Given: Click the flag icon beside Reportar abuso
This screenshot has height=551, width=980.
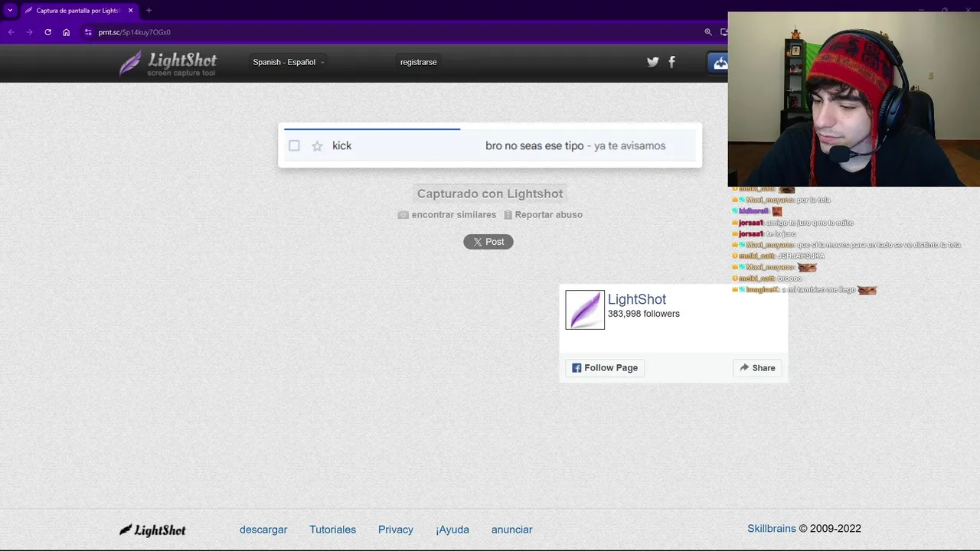Looking at the screenshot, I should click(x=508, y=215).
